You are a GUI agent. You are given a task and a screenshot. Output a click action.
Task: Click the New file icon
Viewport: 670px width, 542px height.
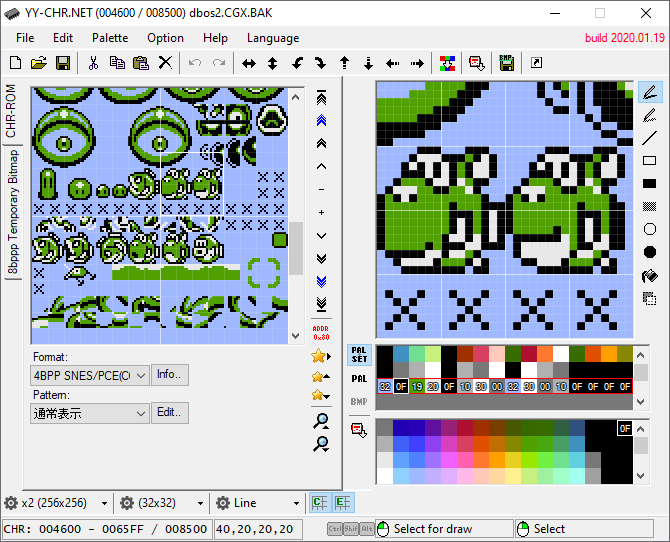click(15, 63)
